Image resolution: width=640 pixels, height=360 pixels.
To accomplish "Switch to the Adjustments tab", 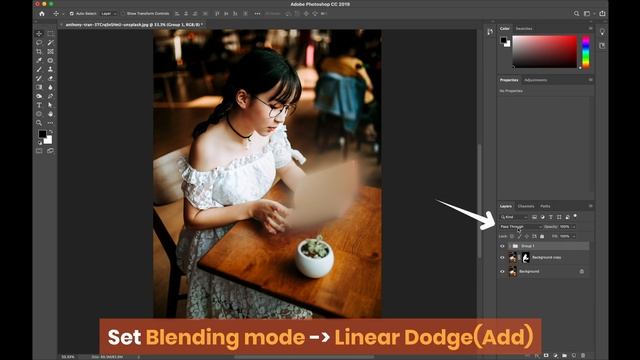I will pyautogui.click(x=536, y=80).
